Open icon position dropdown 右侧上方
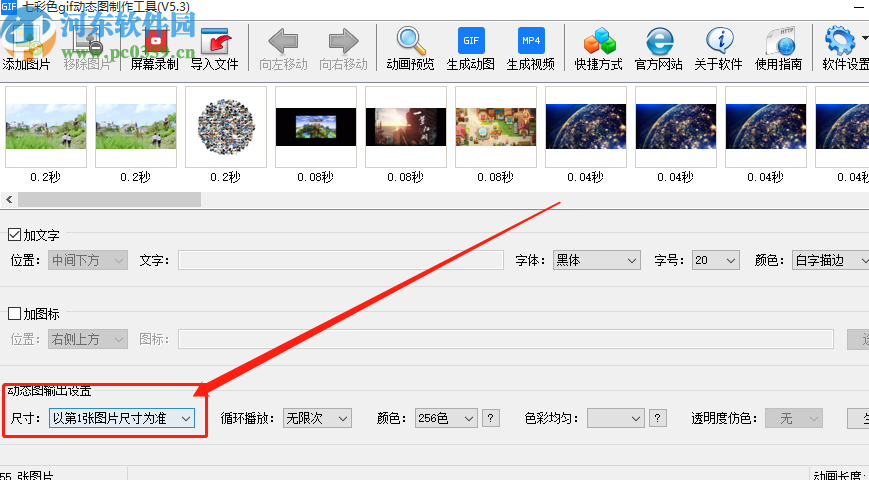The width and height of the screenshot is (869, 480). coord(88,339)
